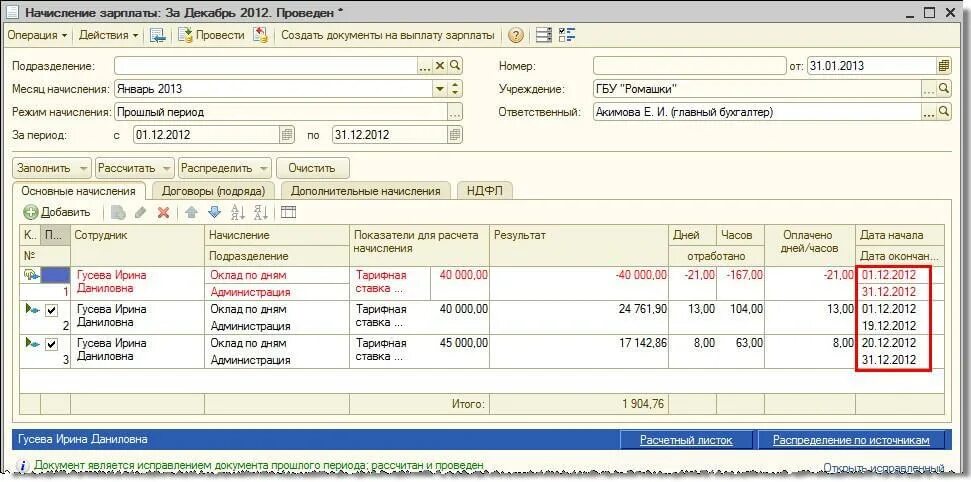971x482 pixels.
Task: Click the red delete row icon
Action: click(163, 213)
